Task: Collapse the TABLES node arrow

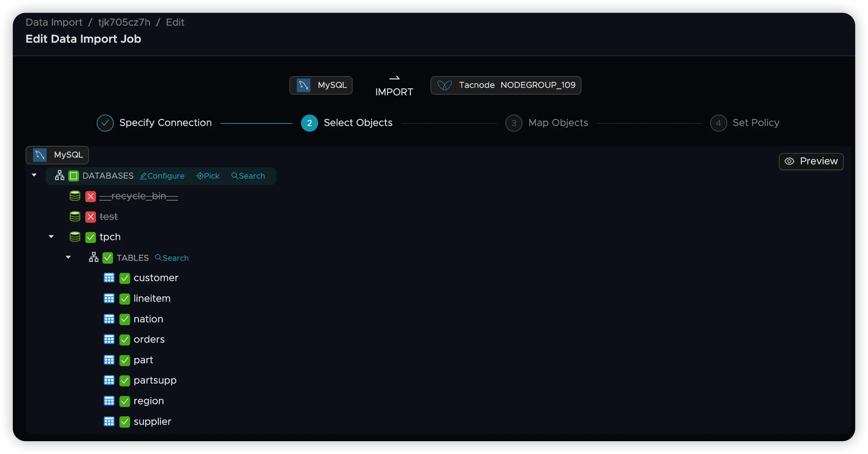Action: point(68,257)
